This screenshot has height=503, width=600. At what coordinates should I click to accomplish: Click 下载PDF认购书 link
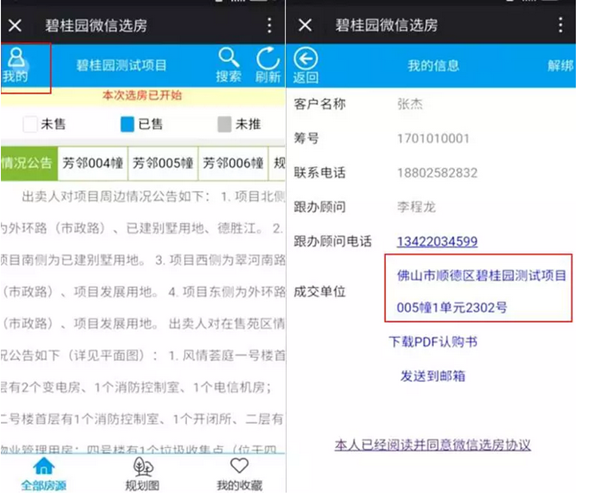point(433,342)
